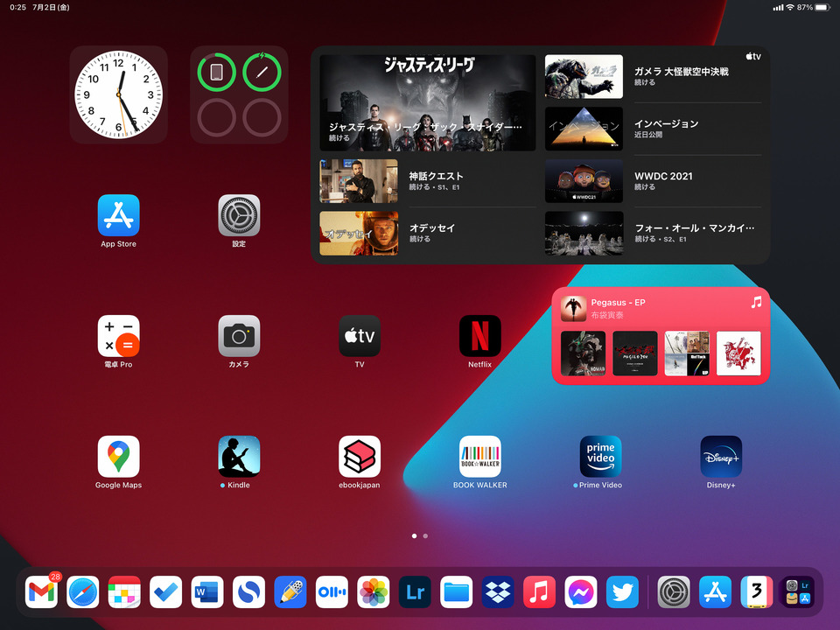Launch the ebookjapan app
Screen dimensions: 840x630
click(359, 453)
